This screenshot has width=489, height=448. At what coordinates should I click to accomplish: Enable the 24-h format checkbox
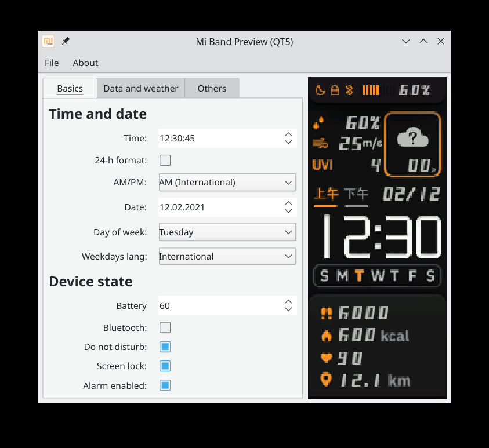(x=165, y=160)
